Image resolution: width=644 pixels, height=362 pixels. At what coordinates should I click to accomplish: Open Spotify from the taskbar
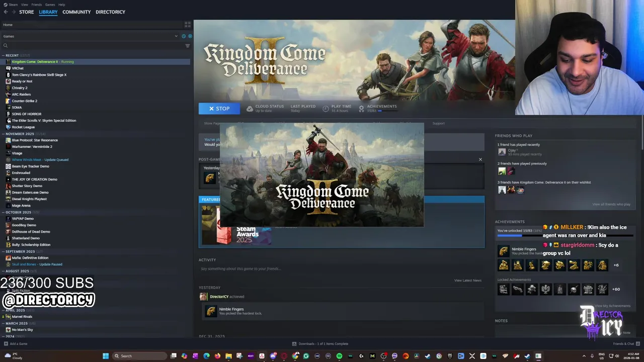(339, 356)
